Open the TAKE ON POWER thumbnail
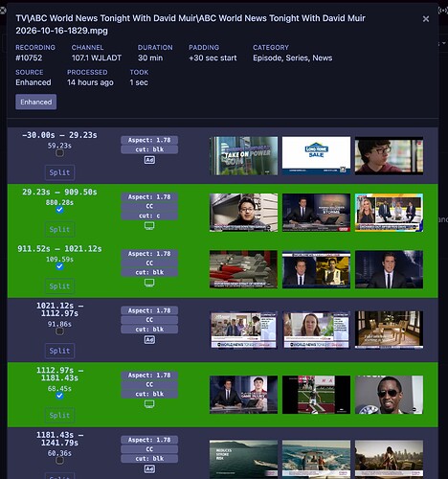Image resolution: width=448 pixels, height=479 pixels. (243, 156)
